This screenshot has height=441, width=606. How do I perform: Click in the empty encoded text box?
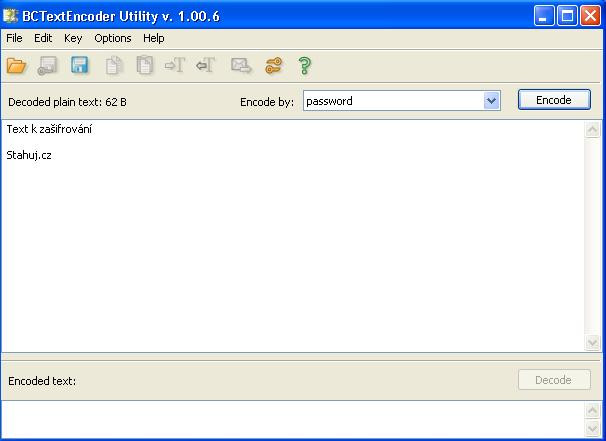(x=293, y=419)
